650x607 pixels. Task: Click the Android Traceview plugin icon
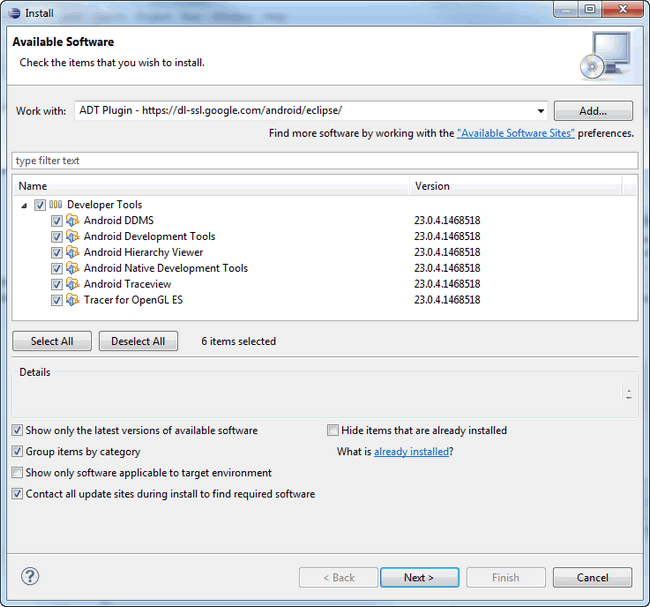point(73,284)
